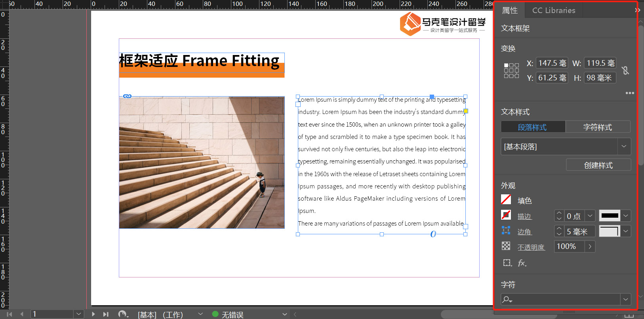Viewport: 644px width, 319px height.
Task: Click the top-center handle of text frame
Action: (x=382, y=97)
